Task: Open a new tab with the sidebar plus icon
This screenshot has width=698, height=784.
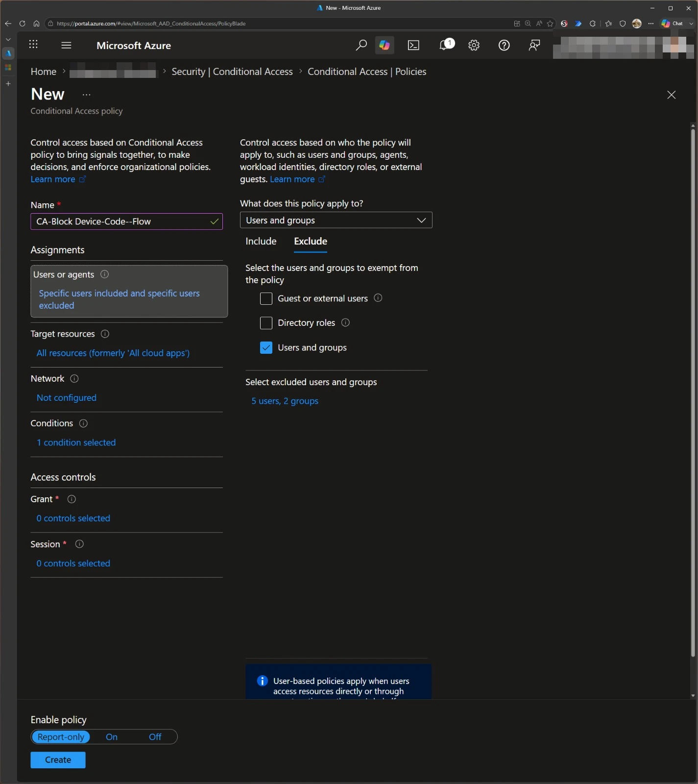Action: click(8, 84)
